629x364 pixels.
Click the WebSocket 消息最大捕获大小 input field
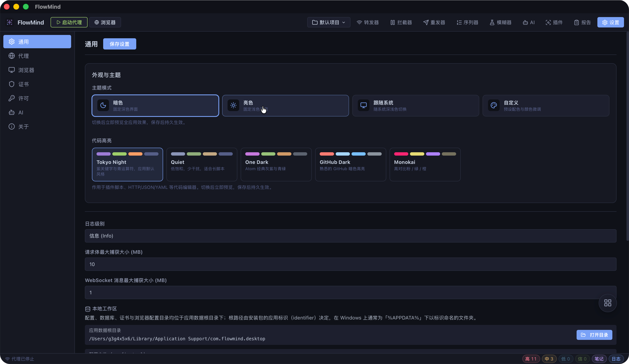pos(350,292)
